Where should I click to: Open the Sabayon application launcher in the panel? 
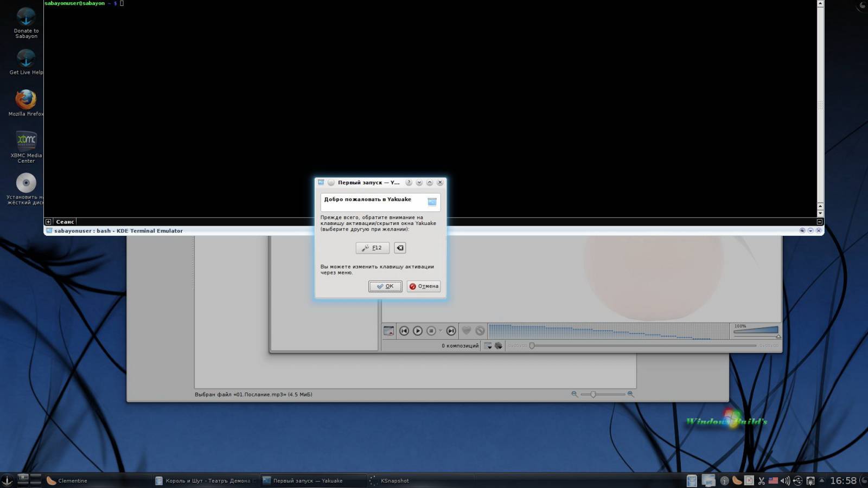pyautogui.click(x=7, y=480)
